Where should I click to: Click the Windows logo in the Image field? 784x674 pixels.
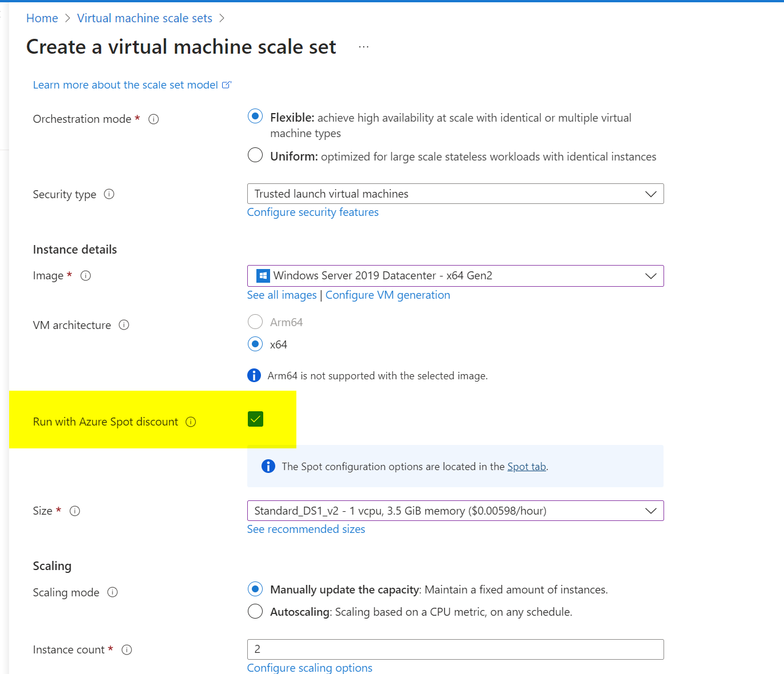point(263,276)
